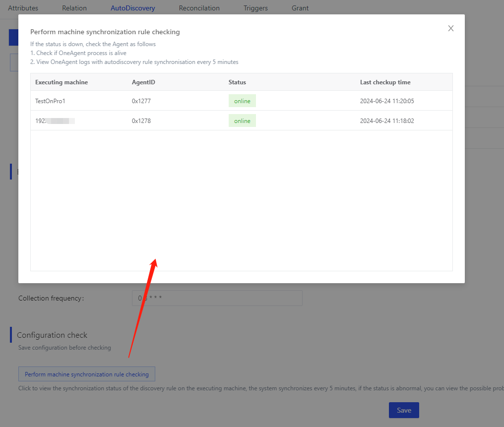Click the 'Check if OneAgent process is alive' hint

[x=78, y=53]
